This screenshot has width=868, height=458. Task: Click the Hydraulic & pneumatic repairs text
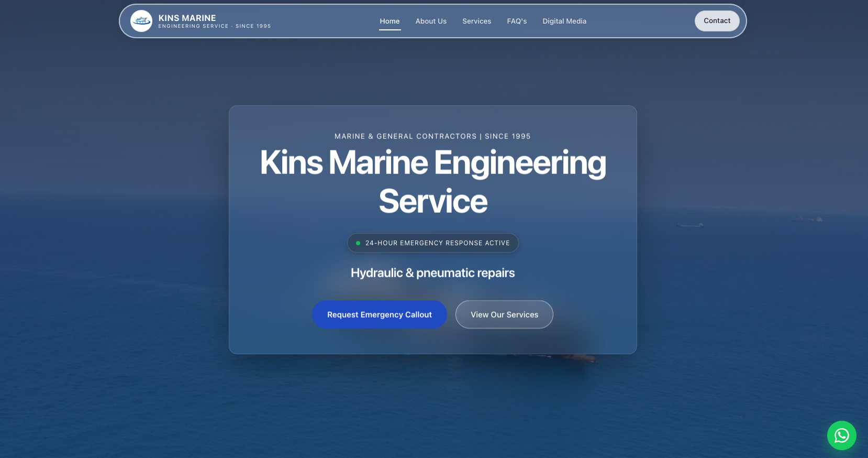click(x=433, y=273)
